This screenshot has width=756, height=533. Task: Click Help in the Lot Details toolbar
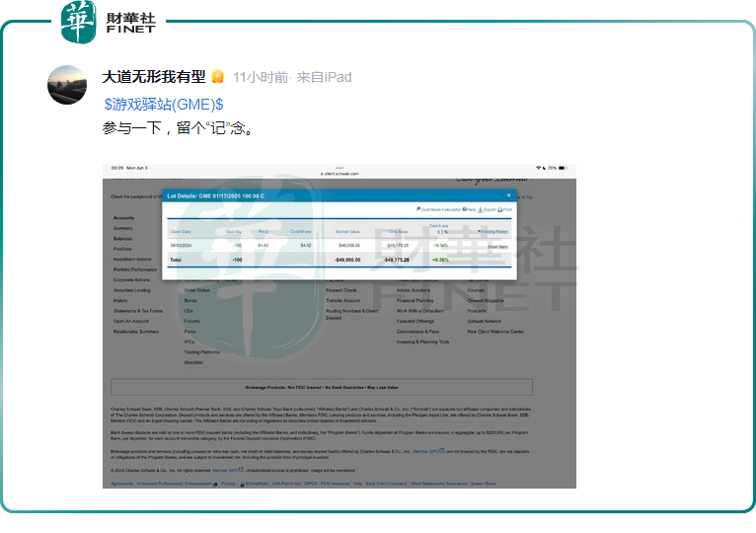pyautogui.click(x=469, y=209)
